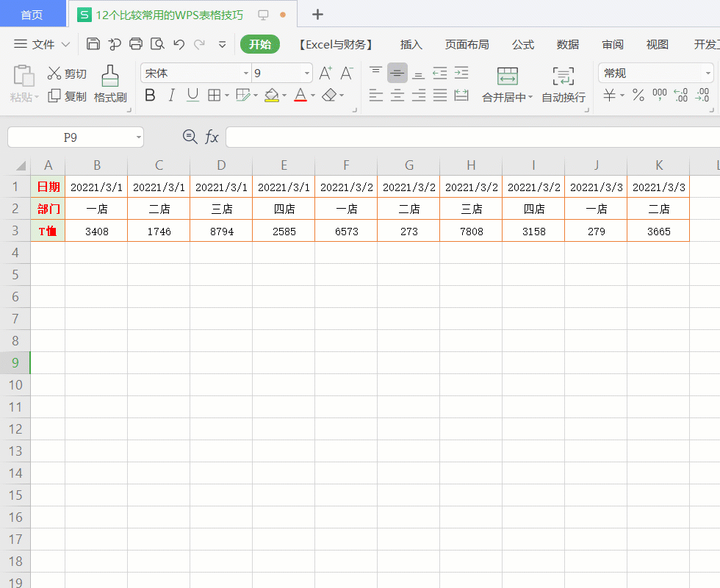This screenshot has height=588, width=720.
Task: Click cell B3 containing 3408
Action: tap(96, 231)
